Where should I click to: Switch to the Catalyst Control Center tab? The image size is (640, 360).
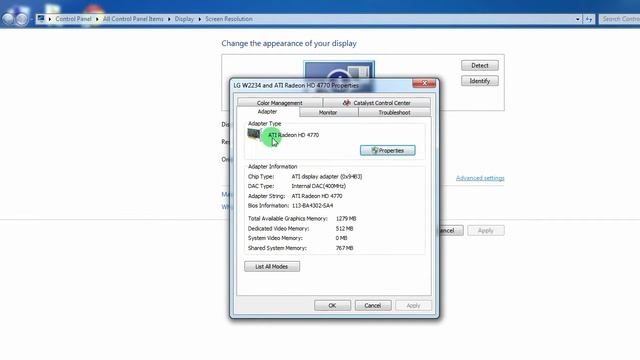(376, 103)
